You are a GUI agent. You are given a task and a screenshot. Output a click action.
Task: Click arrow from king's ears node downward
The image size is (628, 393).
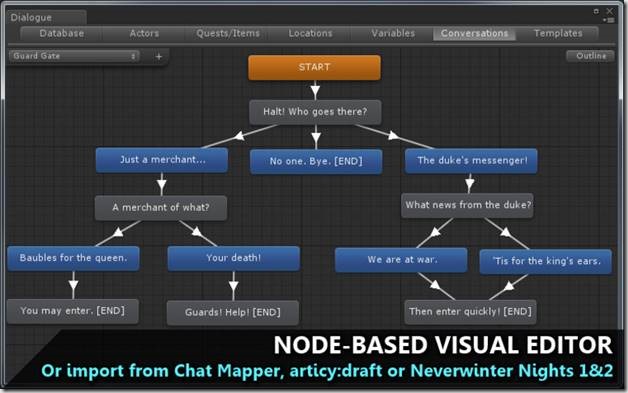tap(509, 286)
